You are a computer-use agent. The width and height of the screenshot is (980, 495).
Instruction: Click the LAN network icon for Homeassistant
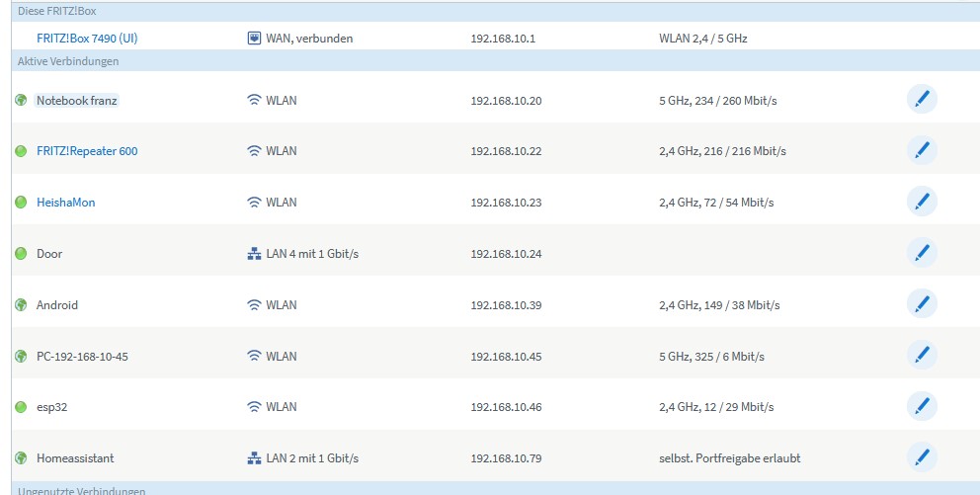[254, 458]
